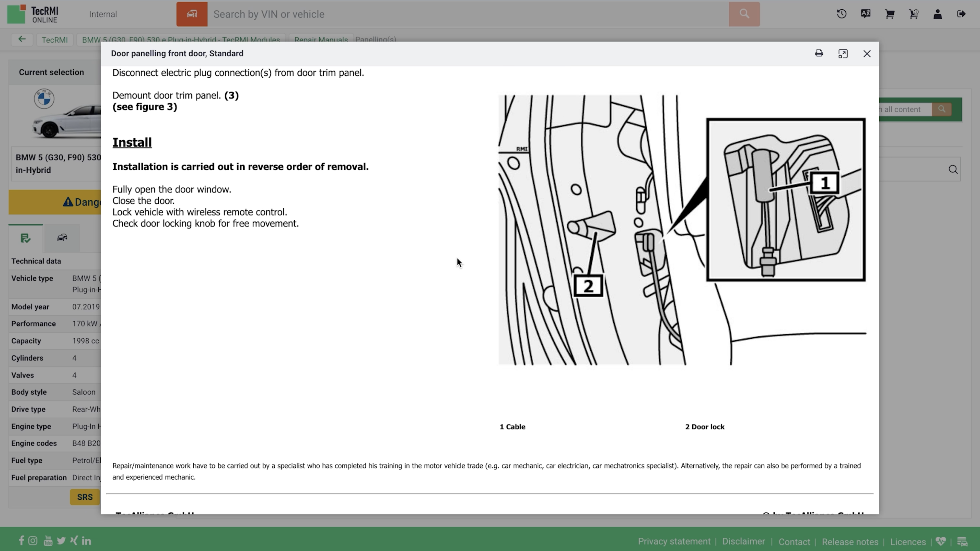980x551 pixels.
Task: Click the Instagram icon in footer
Action: pyautogui.click(x=33, y=540)
